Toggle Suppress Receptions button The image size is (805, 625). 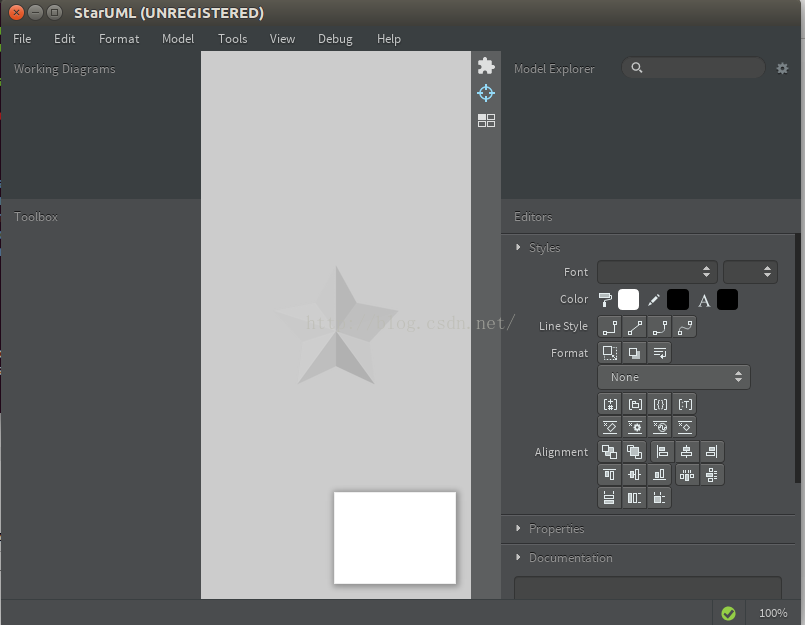(660, 427)
